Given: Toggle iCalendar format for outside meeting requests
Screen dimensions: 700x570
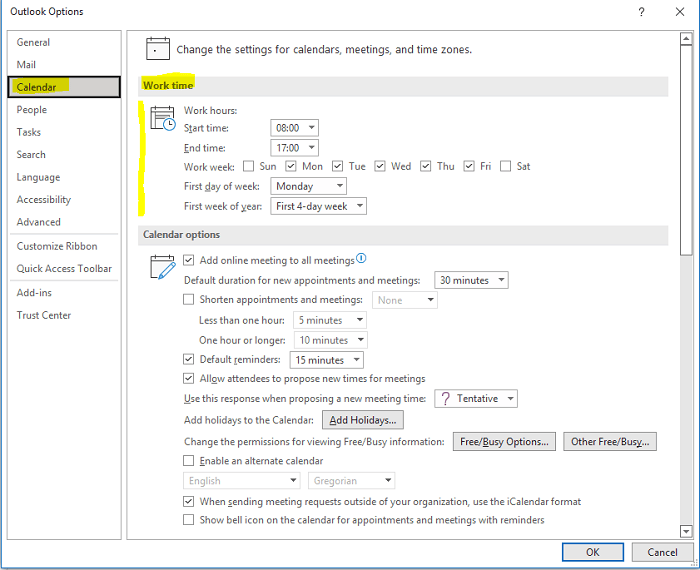Looking at the screenshot, I should [x=189, y=502].
